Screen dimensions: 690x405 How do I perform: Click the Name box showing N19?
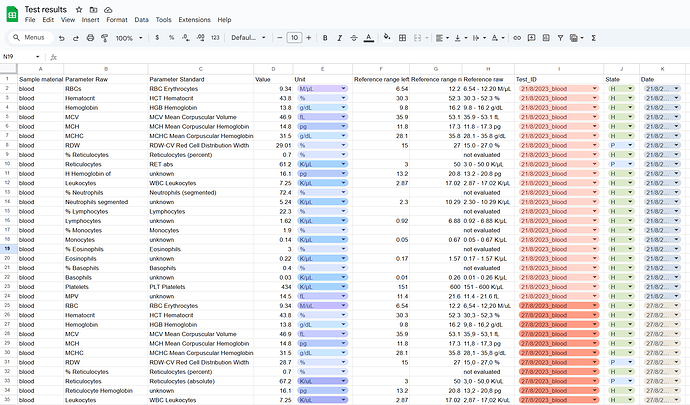pos(21,57)
